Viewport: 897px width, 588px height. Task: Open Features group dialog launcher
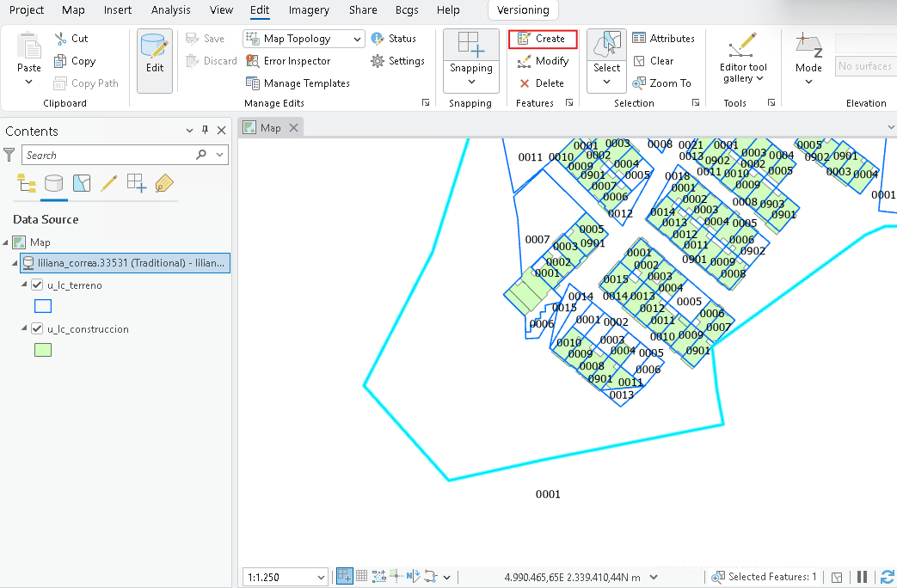click(569, 102)
